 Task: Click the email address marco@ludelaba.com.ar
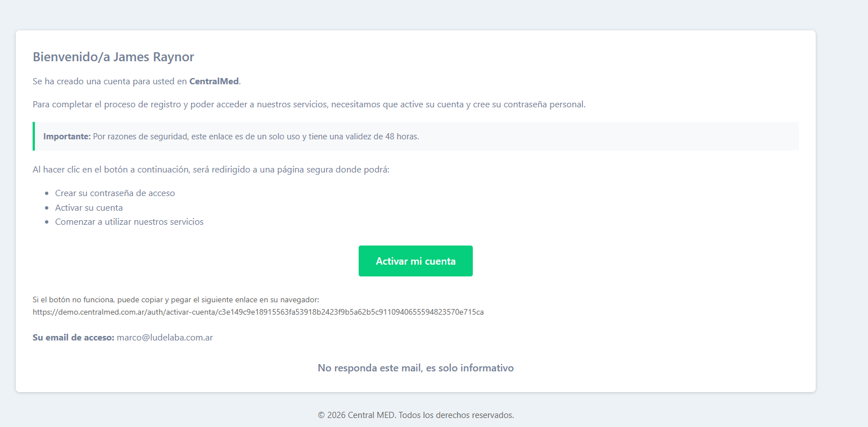click(x=165, y=338)
